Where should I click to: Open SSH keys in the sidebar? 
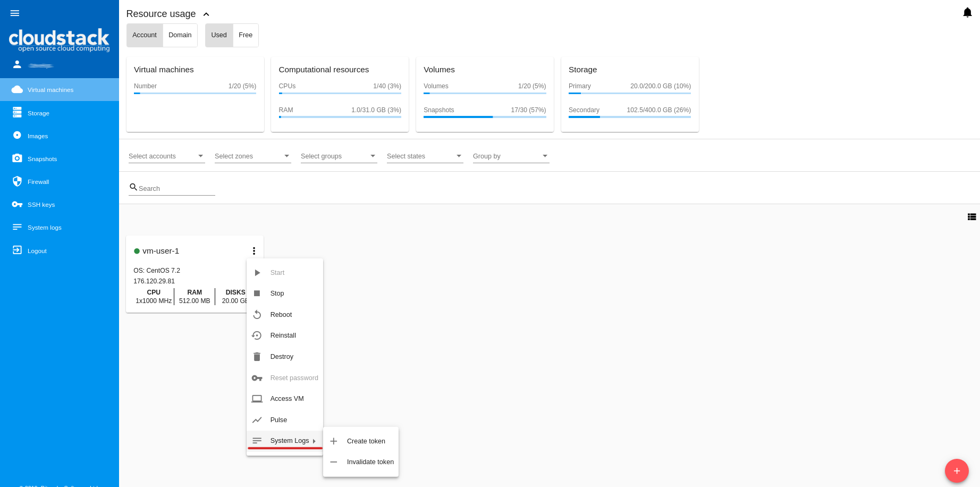pos(60,204)
